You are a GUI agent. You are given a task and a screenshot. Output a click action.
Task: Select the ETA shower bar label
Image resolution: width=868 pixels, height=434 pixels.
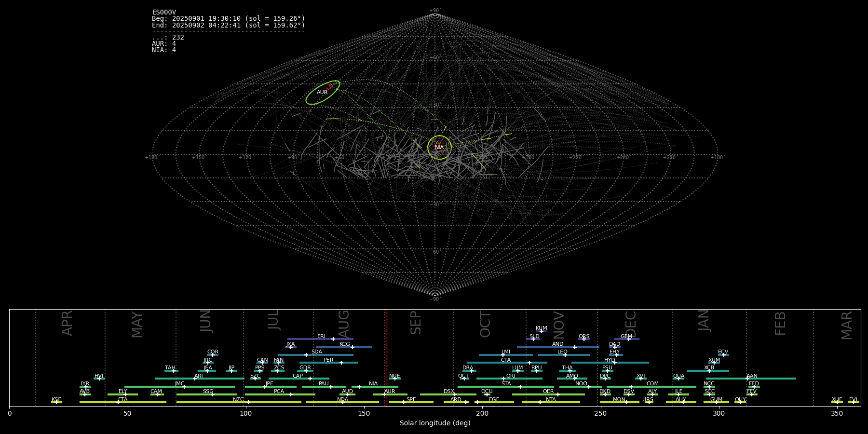click(123, 400)
